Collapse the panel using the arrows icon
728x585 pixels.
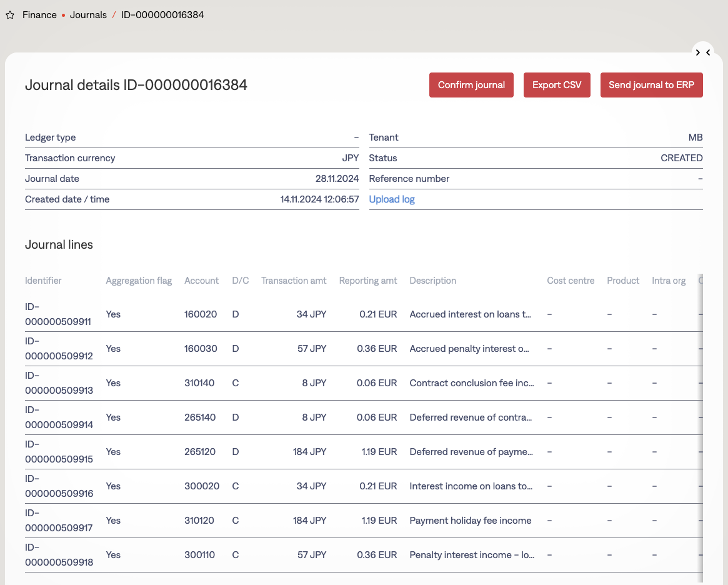click(x=702, y=52)
